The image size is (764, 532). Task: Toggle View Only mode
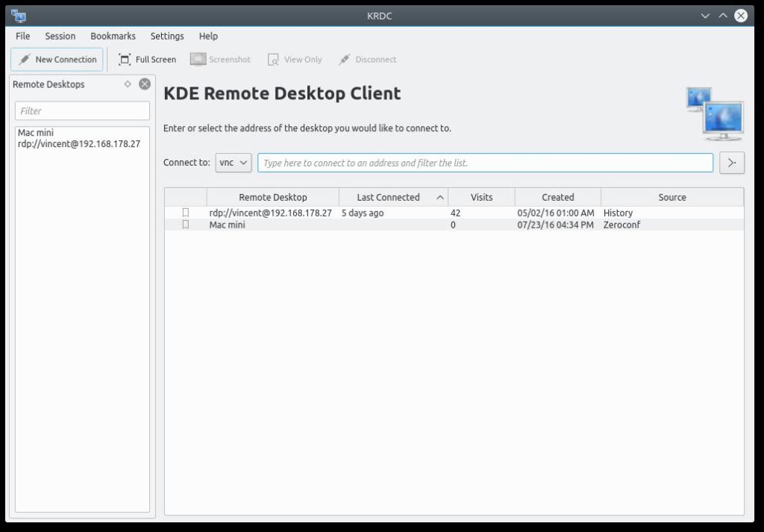tap(295, 60)
